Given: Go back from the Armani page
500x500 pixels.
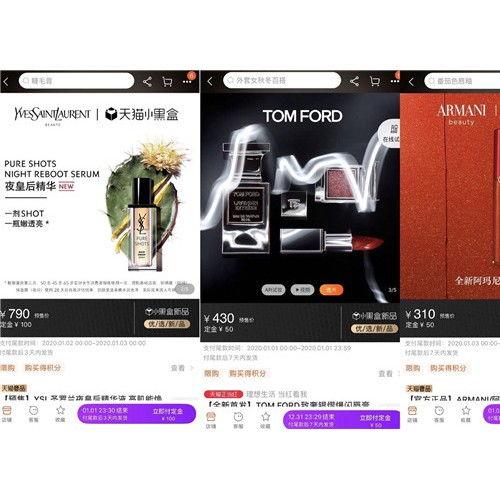Looking at the screenshot, I should [411, 81].
